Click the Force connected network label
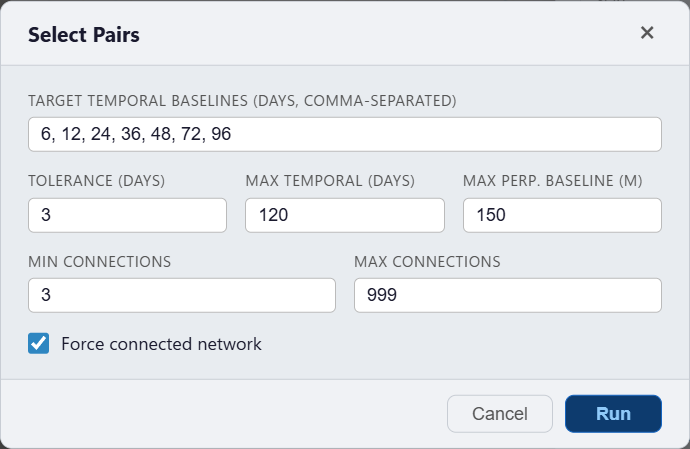690x449 pixels. (x=161, y=344)
